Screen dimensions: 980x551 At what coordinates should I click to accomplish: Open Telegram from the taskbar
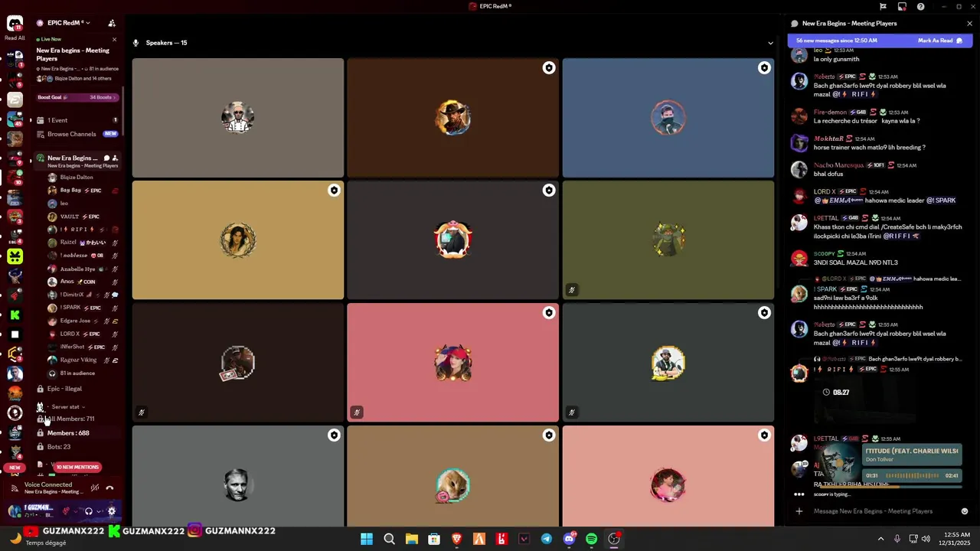[x=546, y=539]
